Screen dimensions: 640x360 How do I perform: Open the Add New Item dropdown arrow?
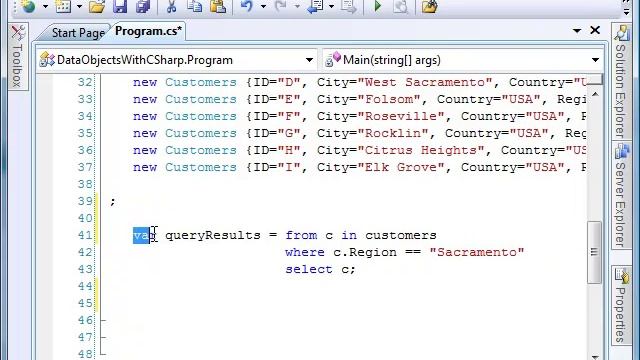pos(79,7)
